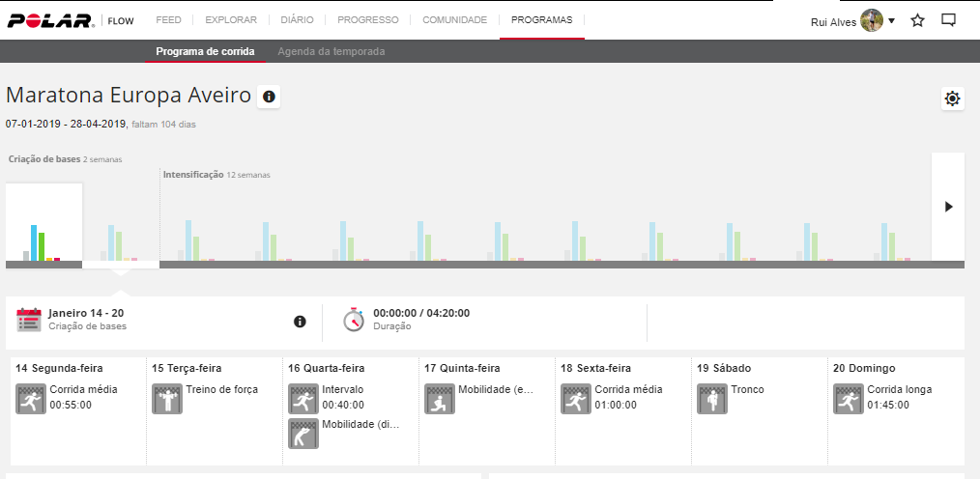Image resolution: width=980 pixels, height=479 pixels.
Task: Select the first week bar chart
Action: point(43,224)
